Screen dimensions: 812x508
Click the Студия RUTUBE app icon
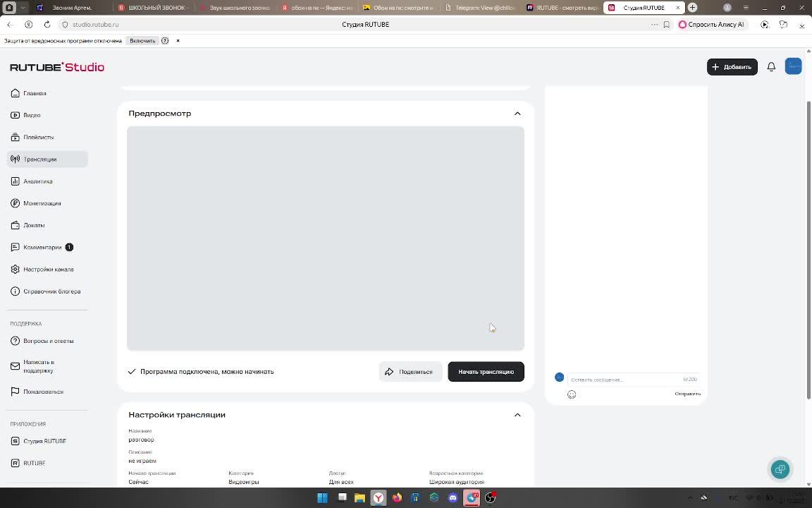click(15, 441)
